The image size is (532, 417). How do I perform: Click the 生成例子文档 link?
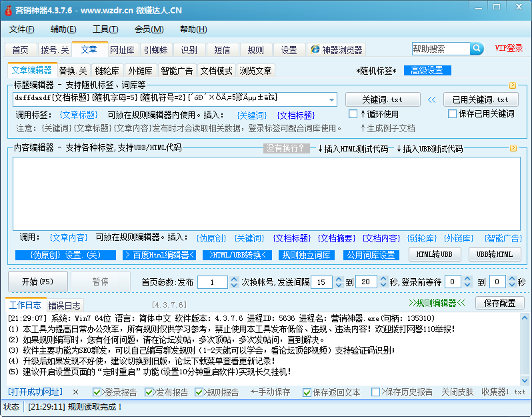pyautogui.click(x=387, y=128)
